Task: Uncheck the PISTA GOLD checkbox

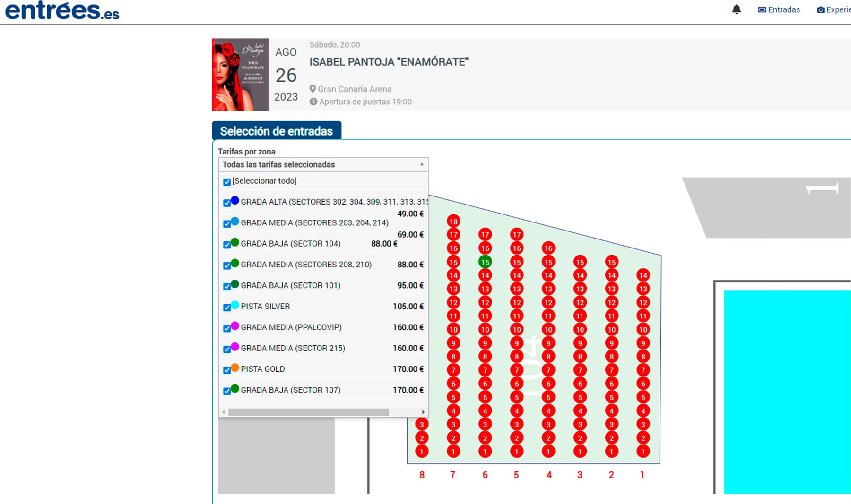Action: 227,370
